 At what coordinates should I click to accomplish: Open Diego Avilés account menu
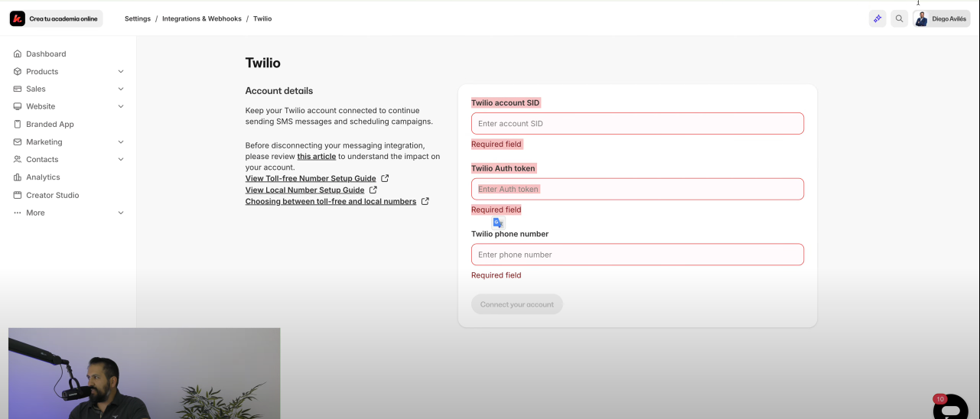click(942, 18)
